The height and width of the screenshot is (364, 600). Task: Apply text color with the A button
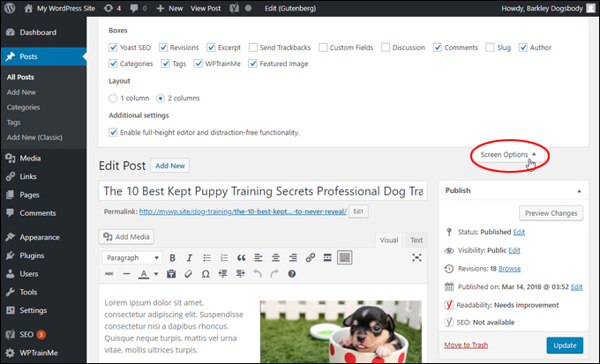click(x=144, y=274)
